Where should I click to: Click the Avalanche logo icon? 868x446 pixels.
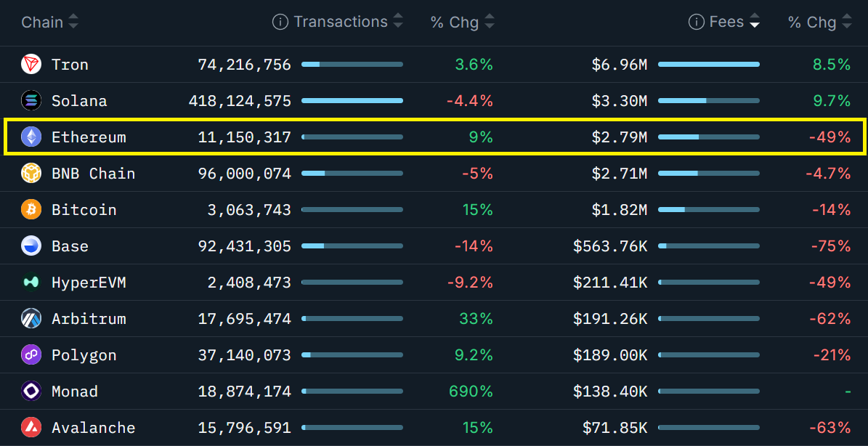[x=31, y=427]
